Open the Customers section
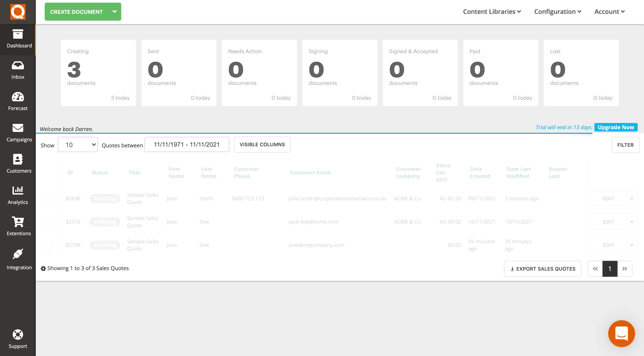644x356 pixels. (18, 164)
